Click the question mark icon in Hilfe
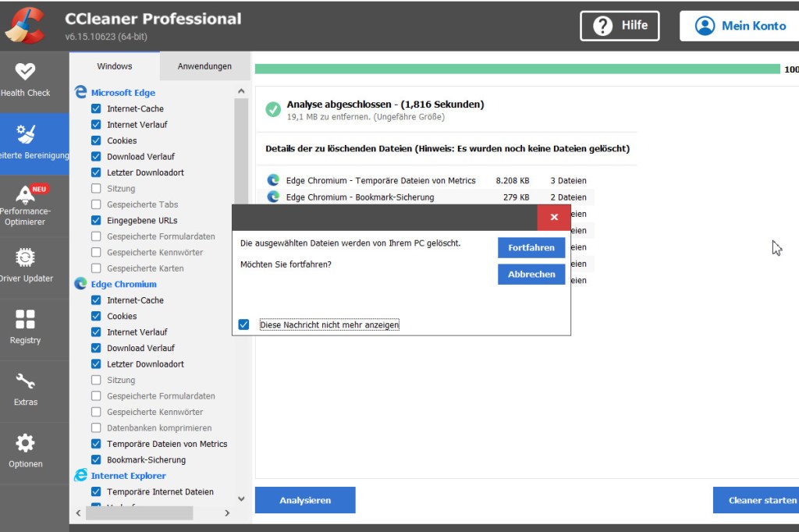This screenshot has width=799, height=532. 603,26
